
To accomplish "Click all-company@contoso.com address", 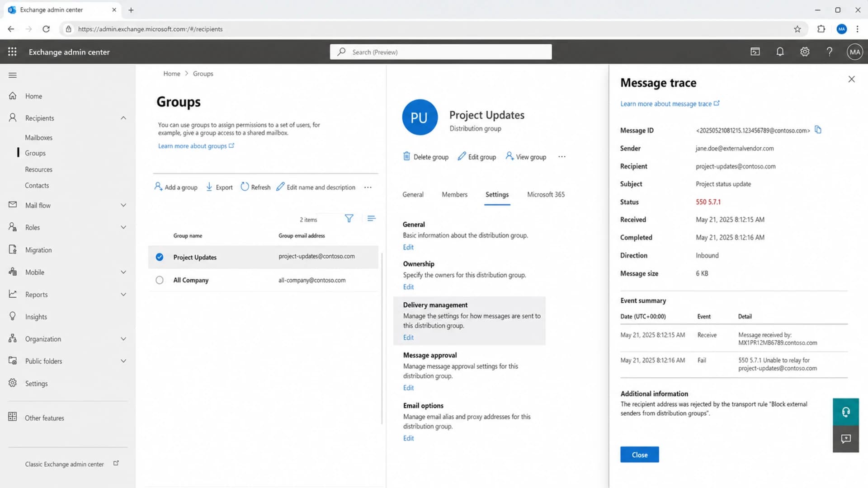I will click(x=312, y=280).
